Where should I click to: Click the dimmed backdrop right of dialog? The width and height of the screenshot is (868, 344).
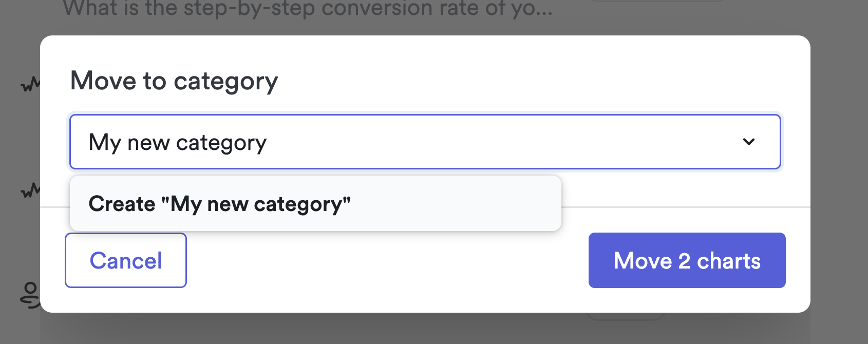coord(839,154)
